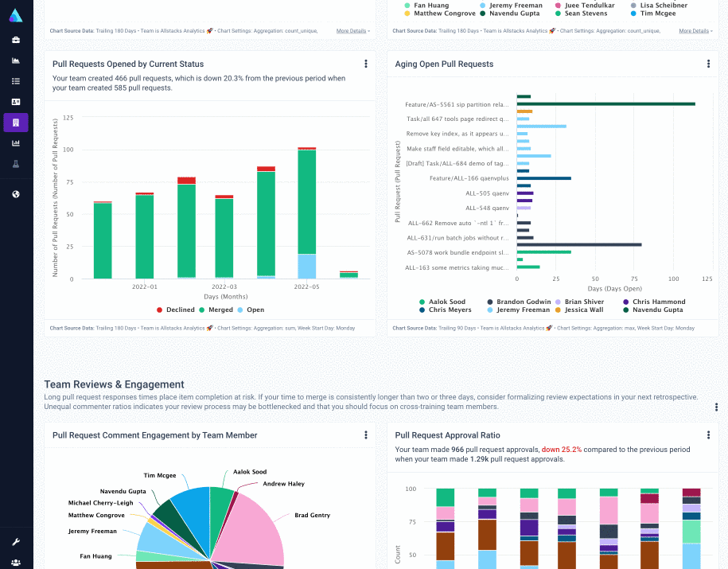Toggle Sean Stevens in top legend
Viewport: 728px width, 569px height.
pos(582,14)
